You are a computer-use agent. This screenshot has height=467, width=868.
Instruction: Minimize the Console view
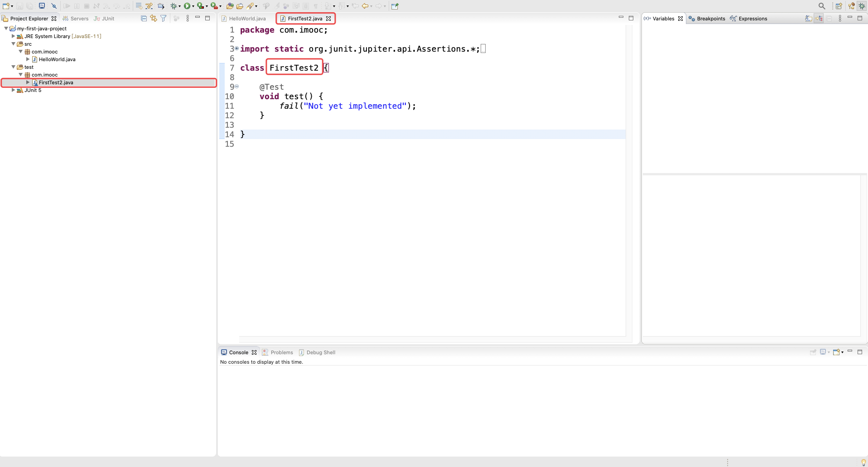[x=850, y=352]
